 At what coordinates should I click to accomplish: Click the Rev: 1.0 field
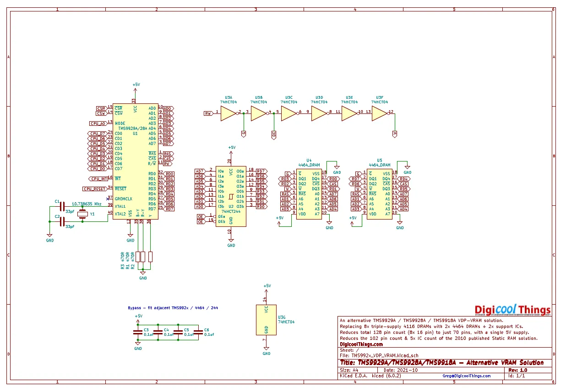pos(518,370)
